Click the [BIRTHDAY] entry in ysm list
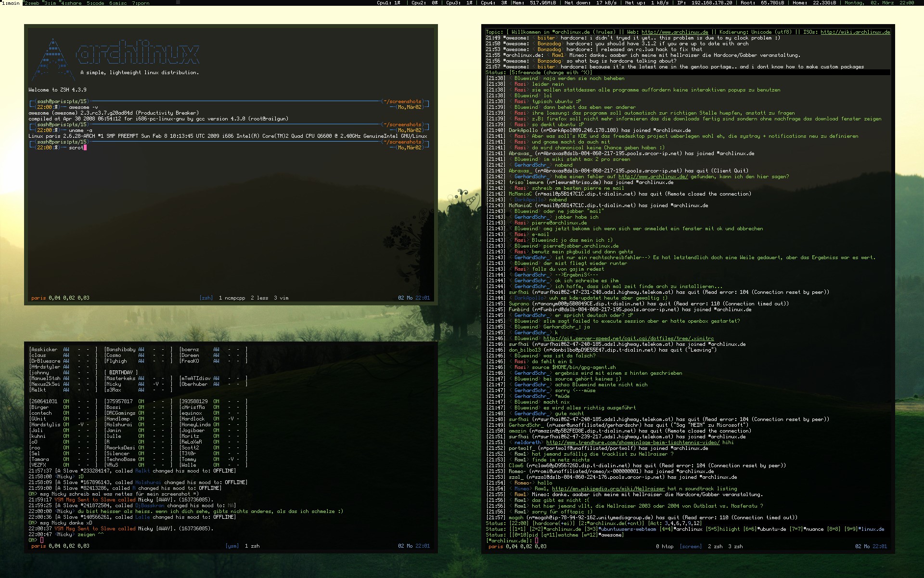924x578 pixels. tap(121, 372)
